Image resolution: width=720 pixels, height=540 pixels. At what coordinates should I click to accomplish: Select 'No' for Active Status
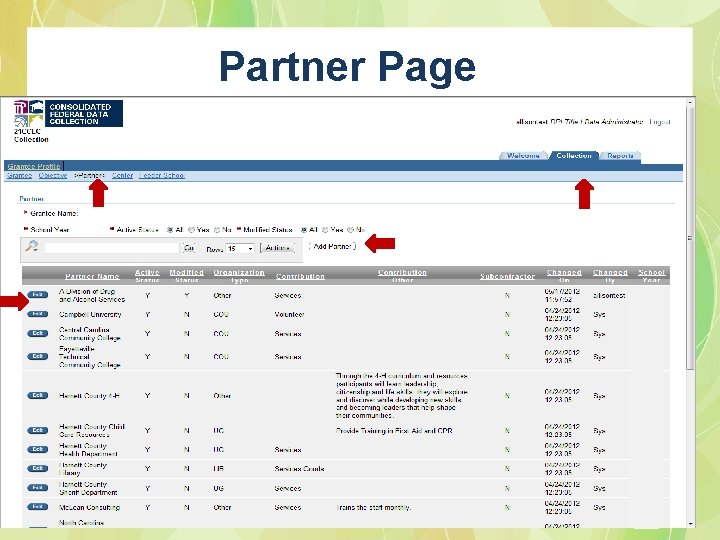click(x=217, y=230)
